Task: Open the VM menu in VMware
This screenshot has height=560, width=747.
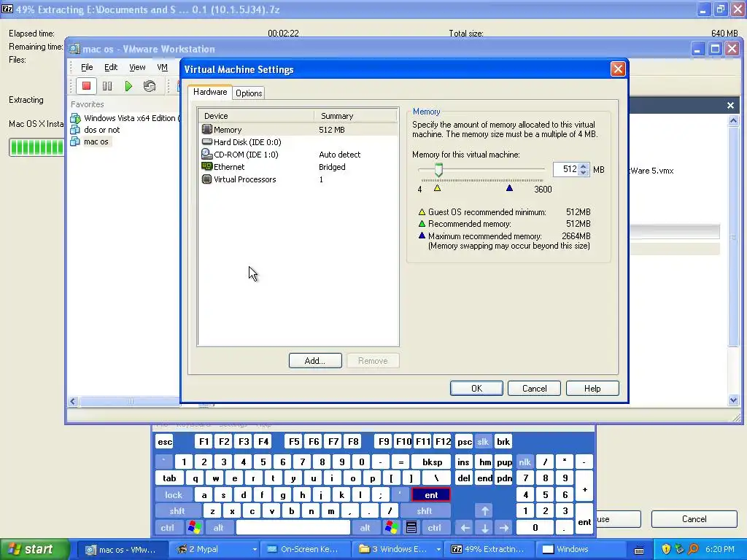Action: tap(162, 67)
